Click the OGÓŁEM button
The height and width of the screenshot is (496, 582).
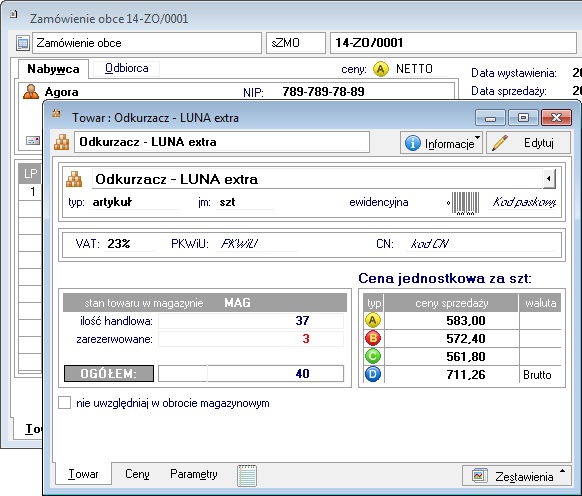pos(109,373)
